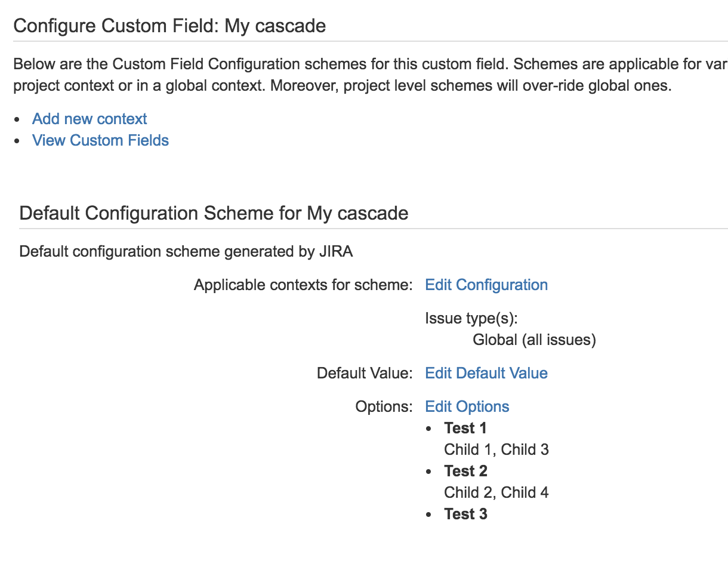Open the View Custom Fields link
This screenshot has height=573, width=728.
pos(100,140)
